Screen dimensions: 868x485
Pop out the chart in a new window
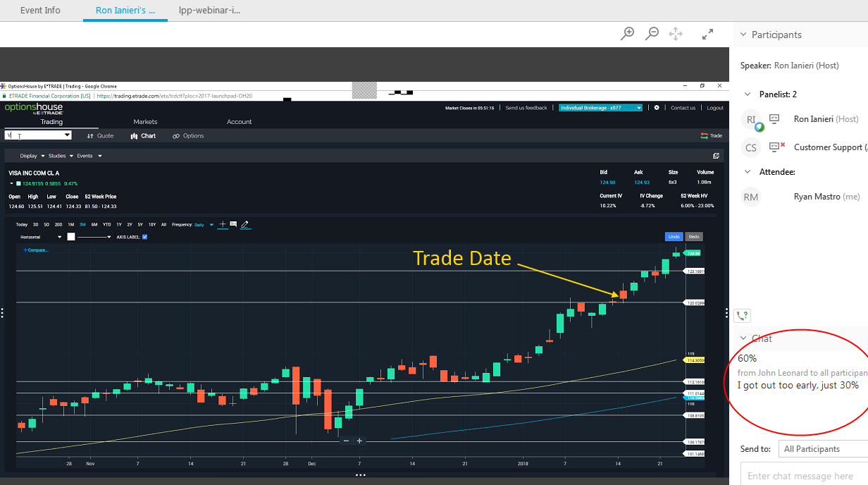pos(717,156)
